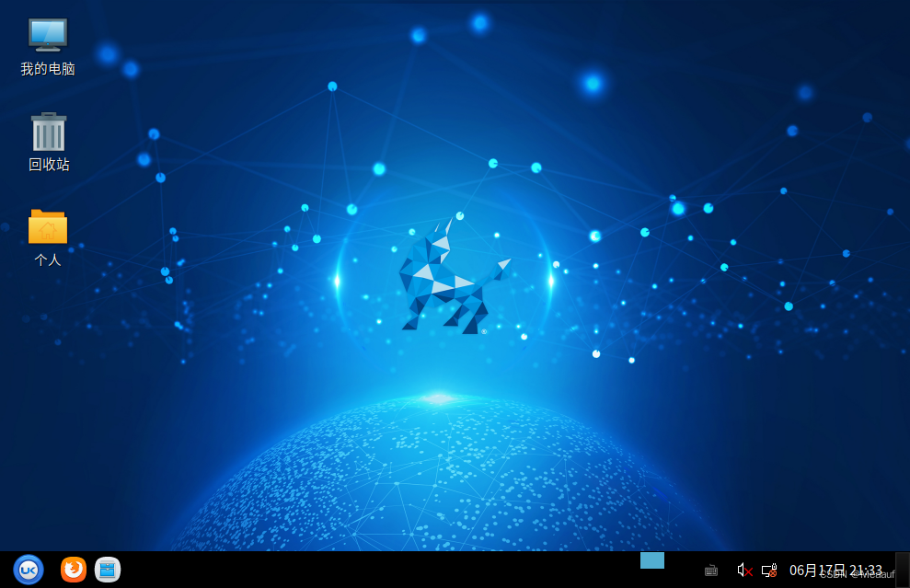Screen dimensions: 910x588
Task: Open the file manager taskbar icon
Action: (x=108, y=570)
